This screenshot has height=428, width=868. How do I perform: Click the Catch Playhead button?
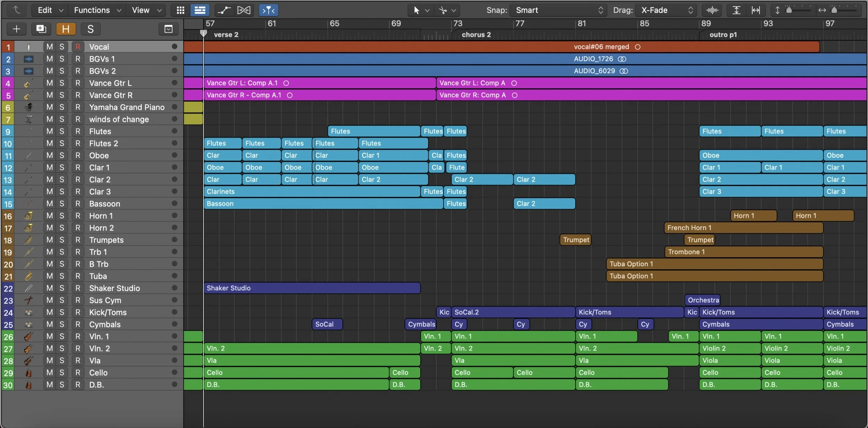268,10
